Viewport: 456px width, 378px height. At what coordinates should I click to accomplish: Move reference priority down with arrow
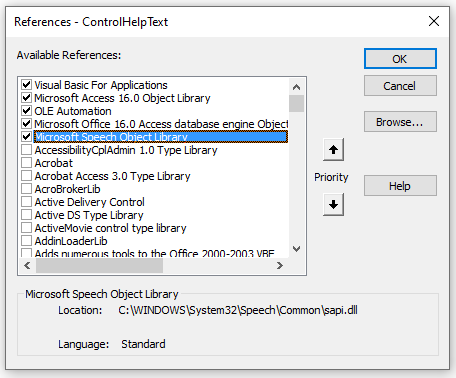(333, 204)
